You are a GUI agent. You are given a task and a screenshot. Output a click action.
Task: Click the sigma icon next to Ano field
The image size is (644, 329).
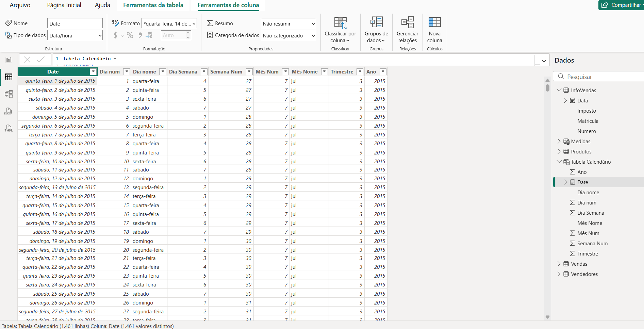pyautogui.click(x=573, y=172)
